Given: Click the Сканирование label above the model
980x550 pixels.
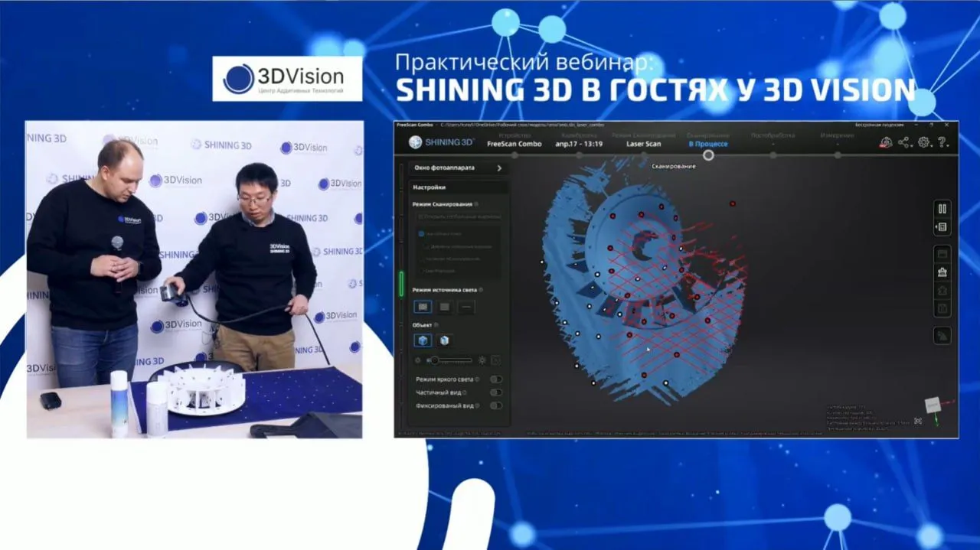Looking at the screenshot, I should click(x=674, y=166).
